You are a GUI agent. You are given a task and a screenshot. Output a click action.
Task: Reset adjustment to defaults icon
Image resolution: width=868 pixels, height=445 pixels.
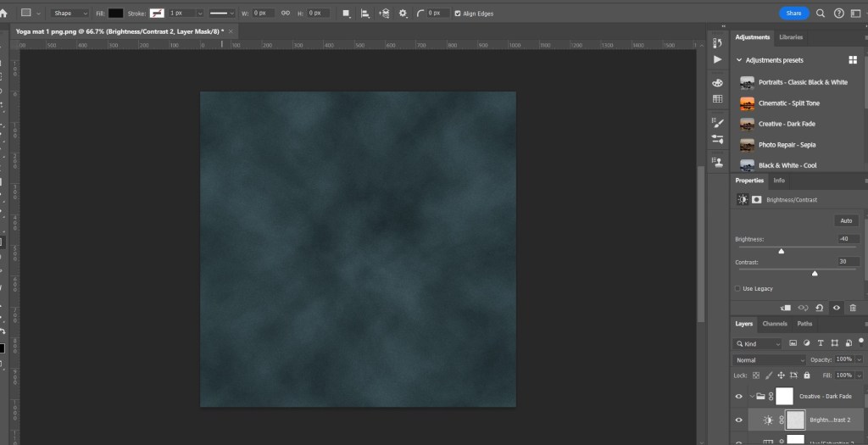coord(819,308)
